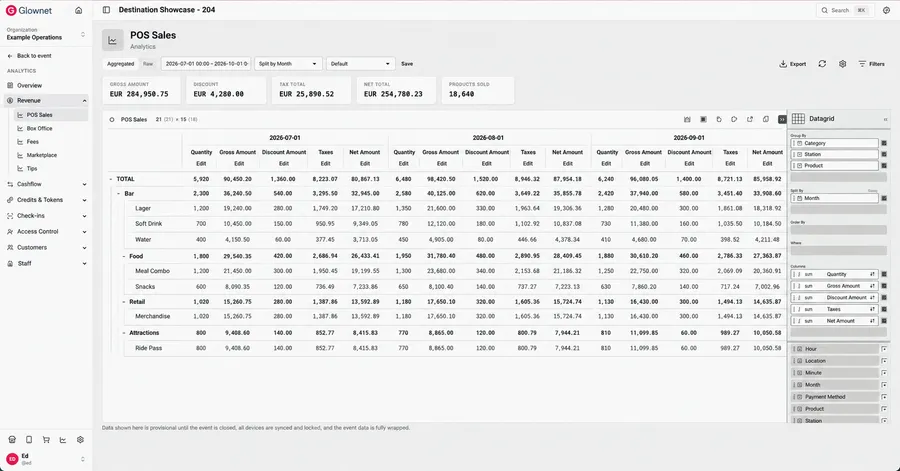The image size is (900, 471).
Task: Switch to Aggregated view
Action: tap(121, 64)
